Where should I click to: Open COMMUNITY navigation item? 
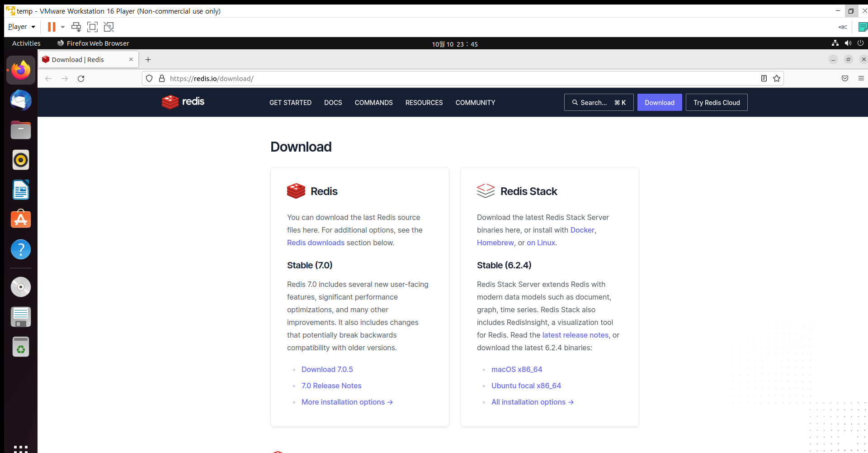coord(475,103)
